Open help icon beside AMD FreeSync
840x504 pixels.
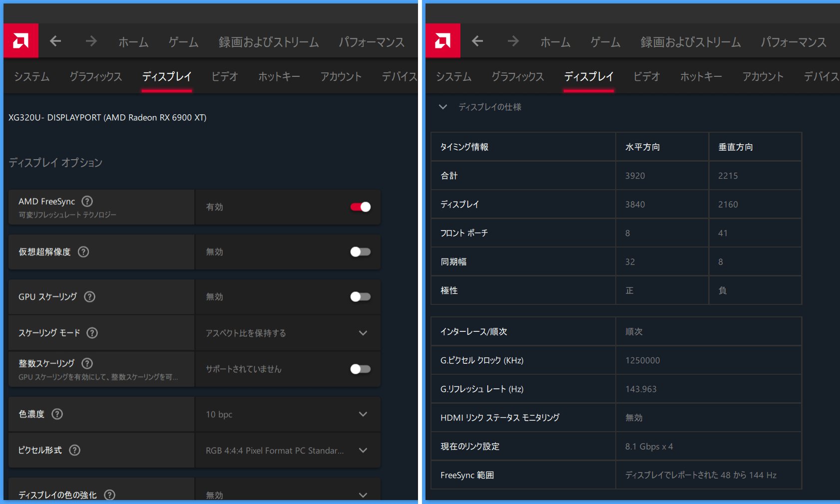pos(87,201)
